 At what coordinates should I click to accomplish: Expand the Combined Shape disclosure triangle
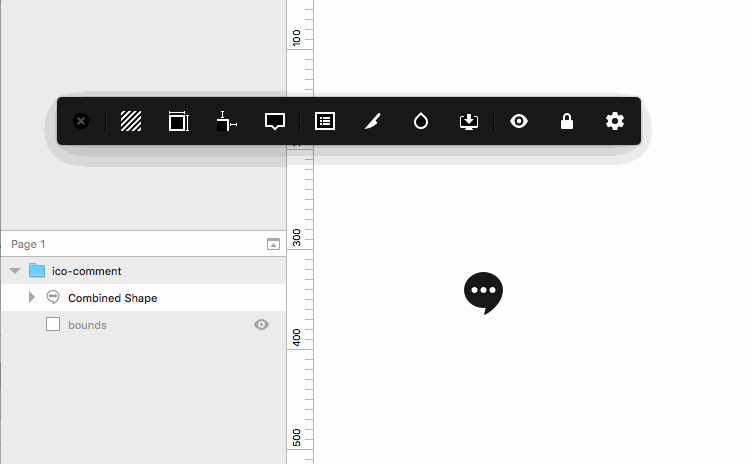point(31,297)
